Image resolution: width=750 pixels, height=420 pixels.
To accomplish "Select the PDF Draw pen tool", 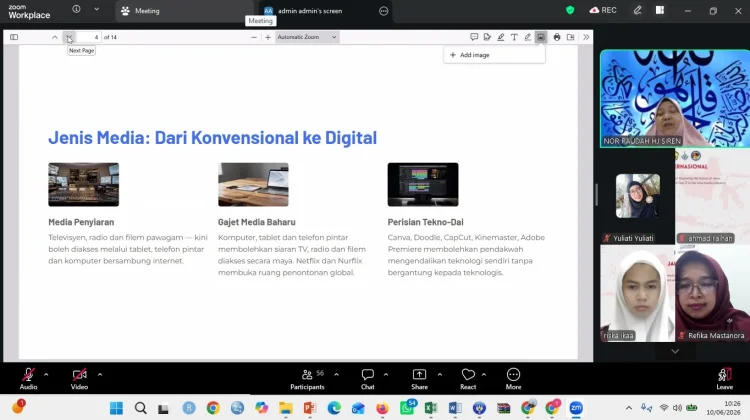I will [x=528, y=37].
